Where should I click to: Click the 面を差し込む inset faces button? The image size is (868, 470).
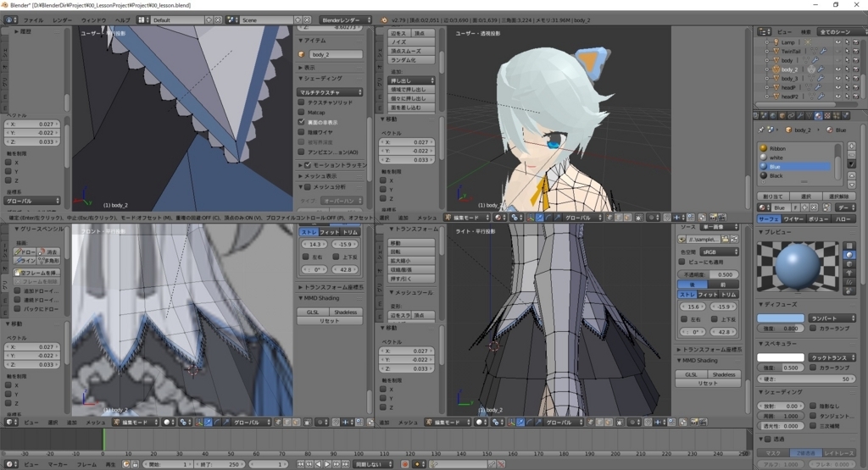click(411, 108)
